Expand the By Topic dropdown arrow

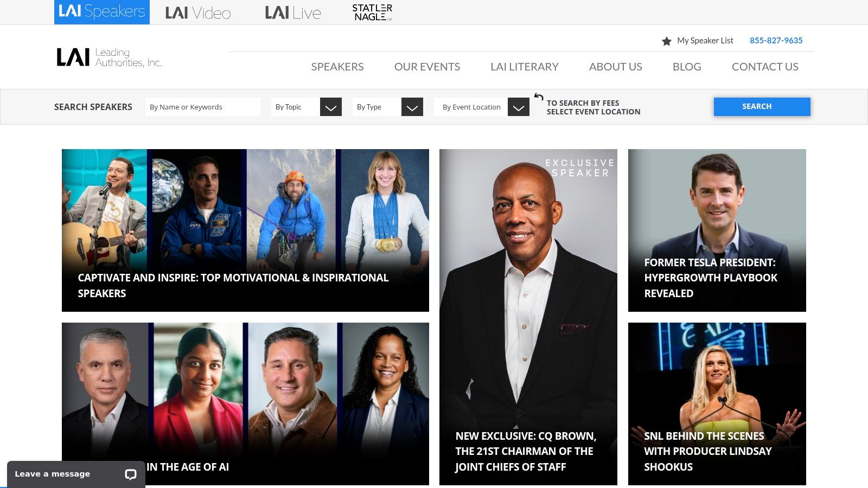(x=331, y=107)
